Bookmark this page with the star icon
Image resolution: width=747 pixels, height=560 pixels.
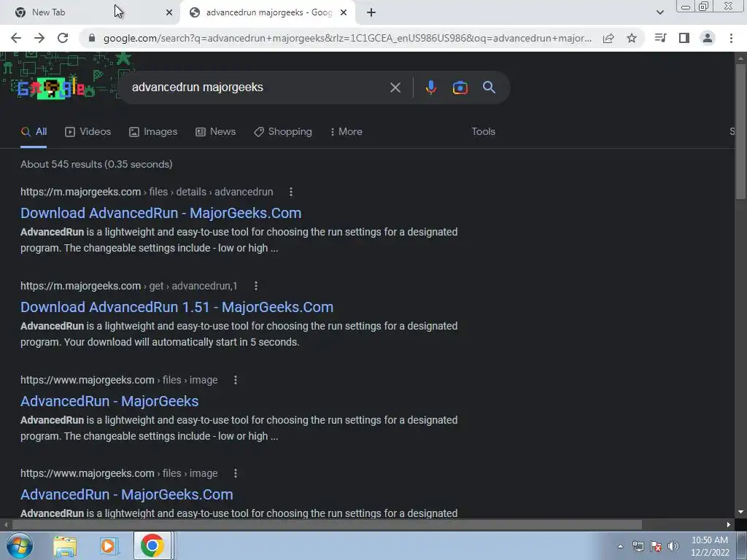point(632,38)
